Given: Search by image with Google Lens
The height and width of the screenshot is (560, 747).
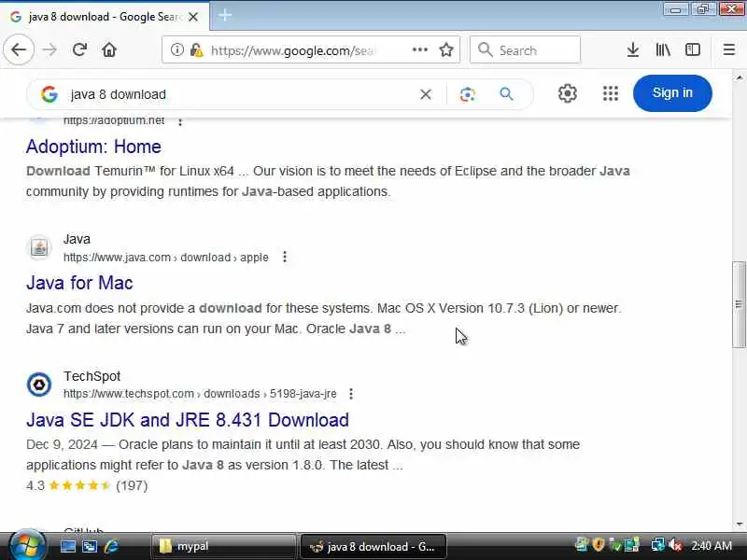Looking at the screenshot, I should (468, 94).
